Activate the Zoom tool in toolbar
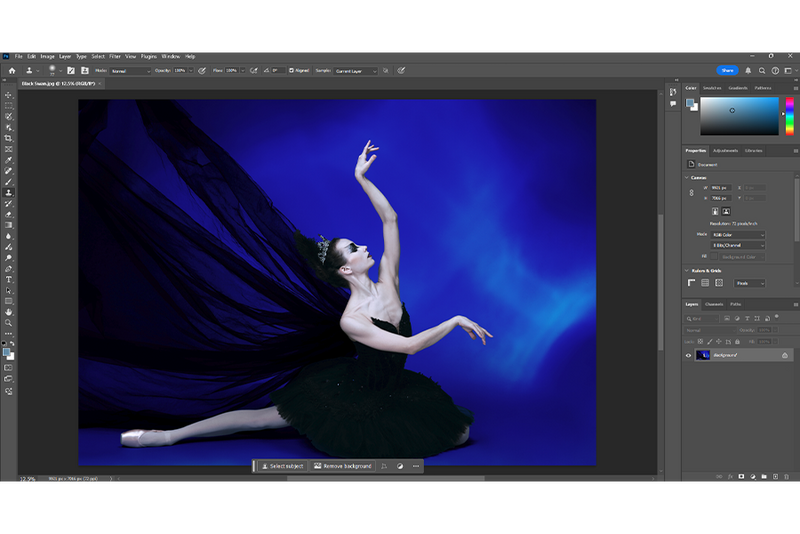Image resolution: width=800 pixels, height=534 pixels. 9,323
